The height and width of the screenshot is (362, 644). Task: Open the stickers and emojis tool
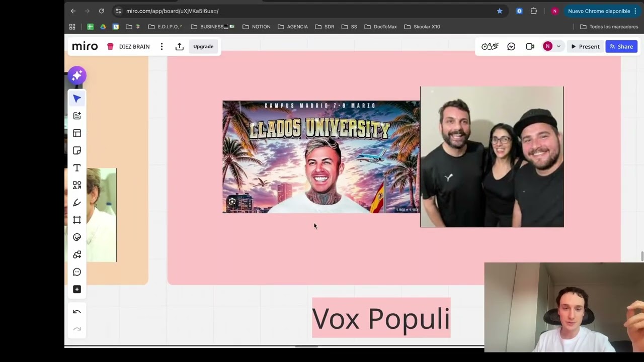pos(77,237)
